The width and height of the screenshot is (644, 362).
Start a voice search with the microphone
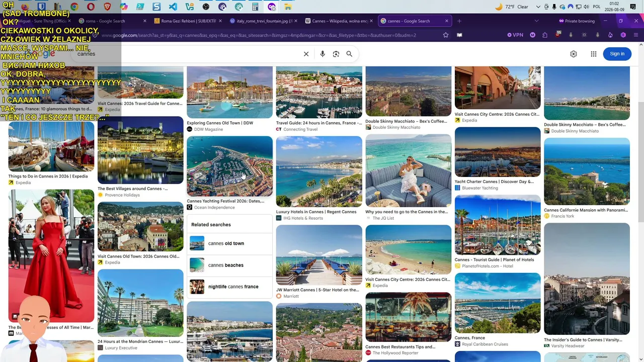[323, 54]
